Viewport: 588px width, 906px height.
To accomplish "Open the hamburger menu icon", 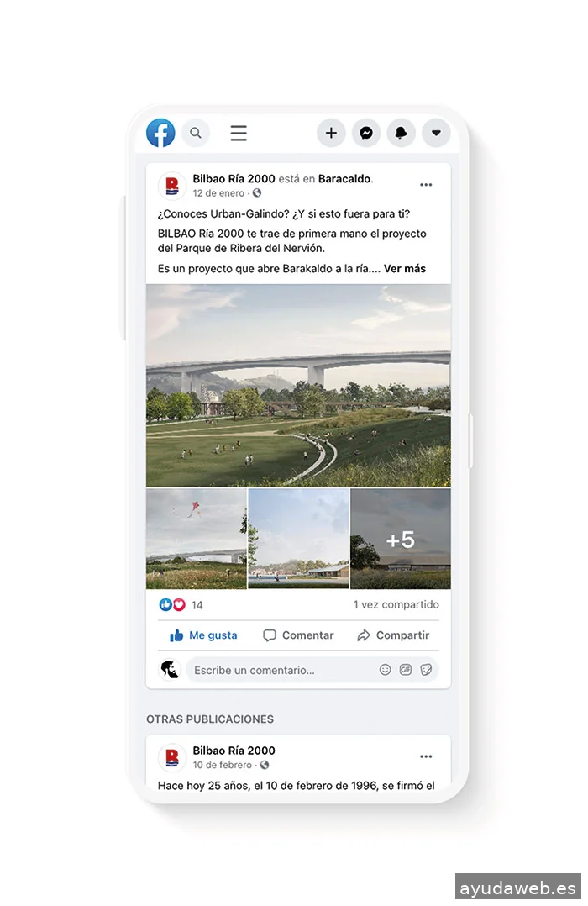I will coord(239,133).
